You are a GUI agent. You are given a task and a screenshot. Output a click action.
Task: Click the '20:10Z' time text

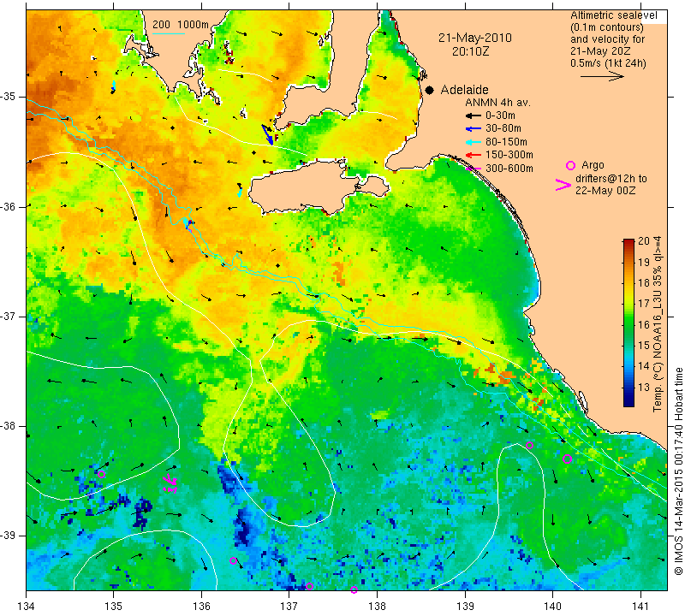pos(470,51)
